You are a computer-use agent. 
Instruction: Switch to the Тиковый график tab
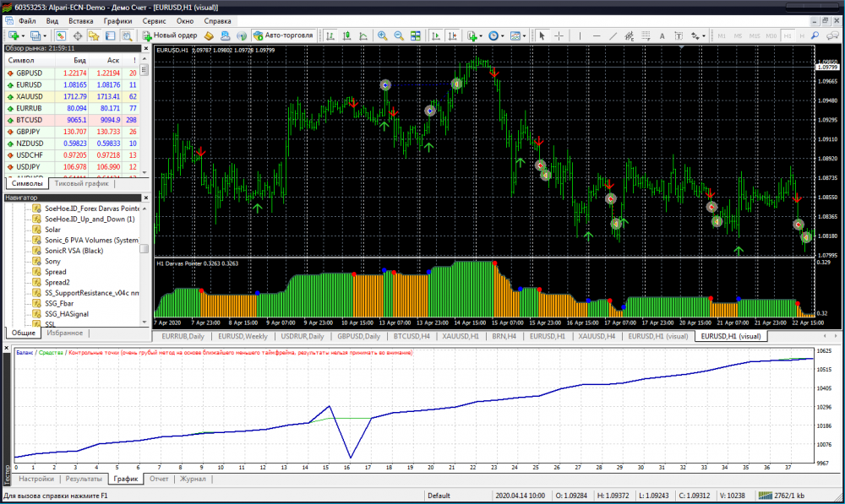[x=80, y=183]
